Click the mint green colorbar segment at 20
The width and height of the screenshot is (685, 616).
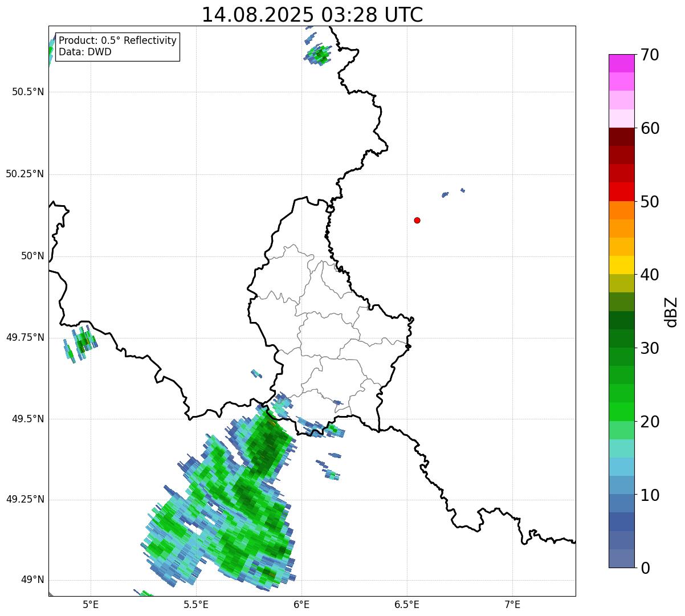621,430
